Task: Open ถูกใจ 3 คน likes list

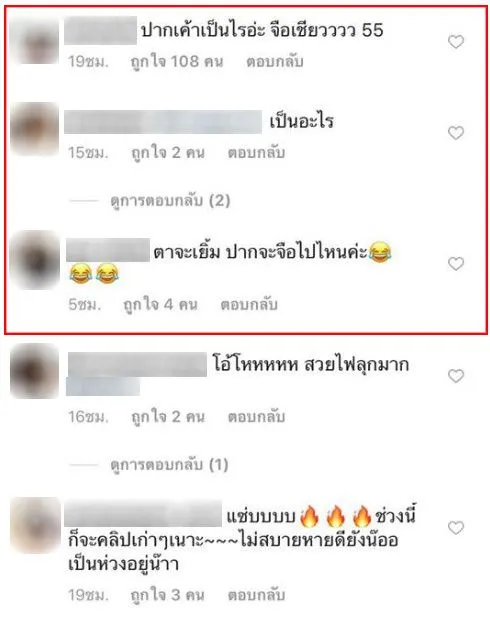Action: (167, 596)
